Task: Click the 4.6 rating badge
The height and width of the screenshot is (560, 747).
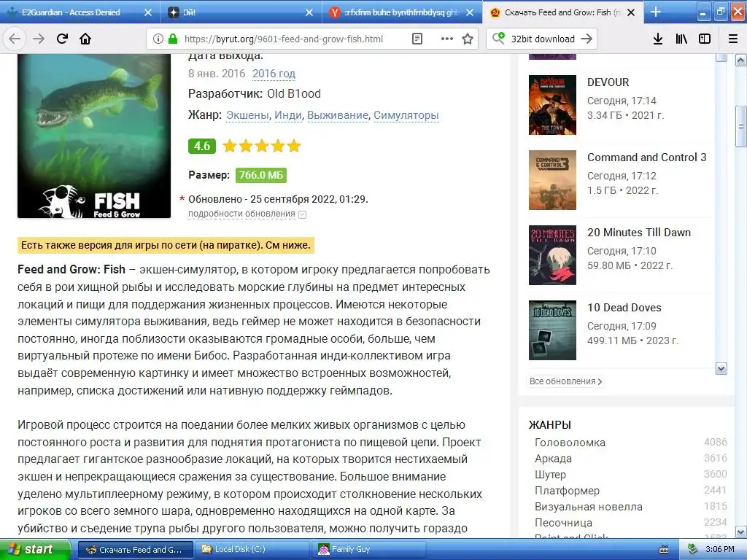Action: pos(202,146)
